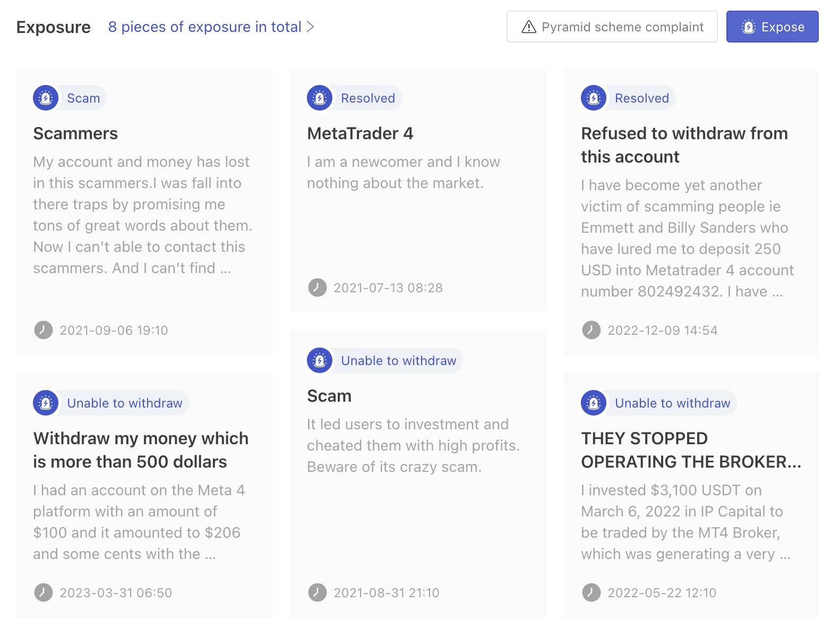Viewport: 840px width, 627px height.
Task: Click siren icon on 'THEY STOPPED OPERATING' card
Action: tap(594, 403)
